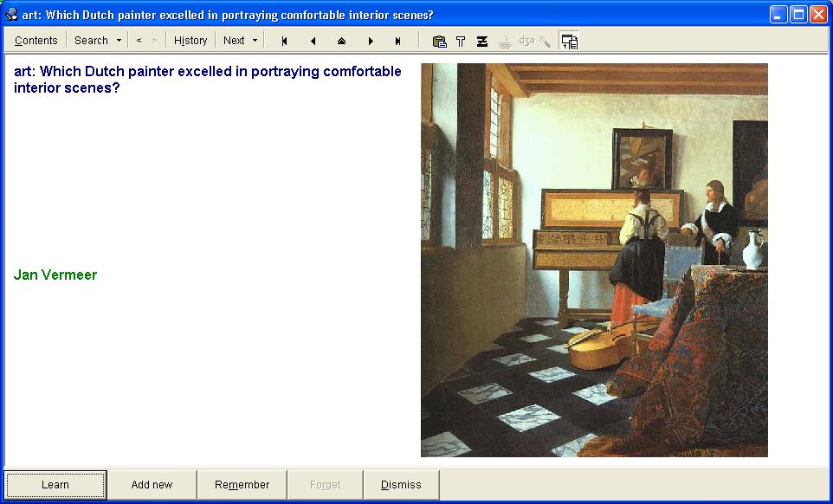
Task: Jump to the last element arrow
Action: click(398, 41)
